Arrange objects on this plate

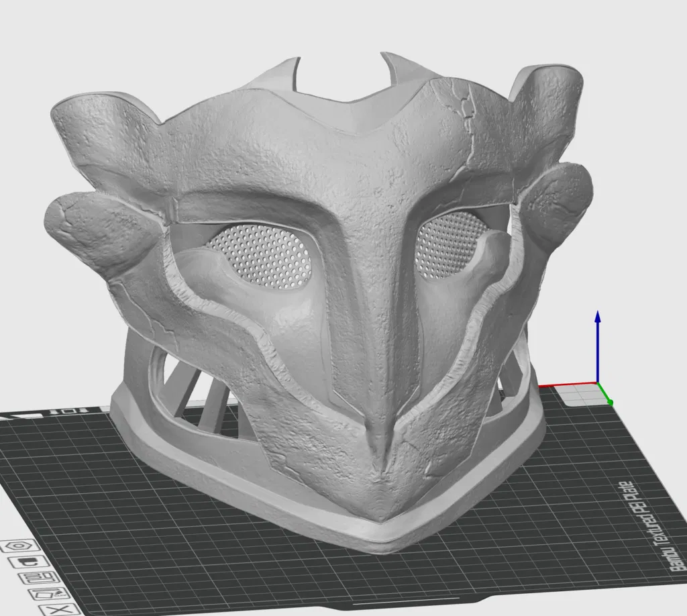coord(37,578)
